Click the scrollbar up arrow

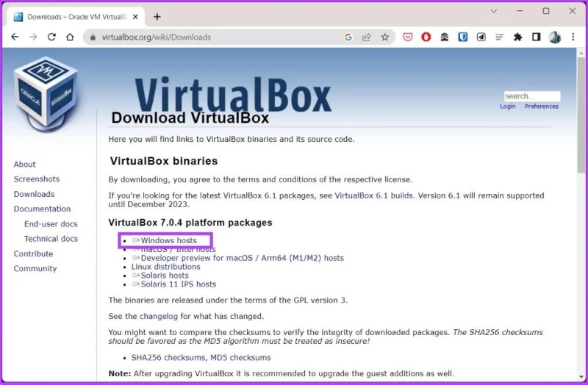[x=581, y=53]
